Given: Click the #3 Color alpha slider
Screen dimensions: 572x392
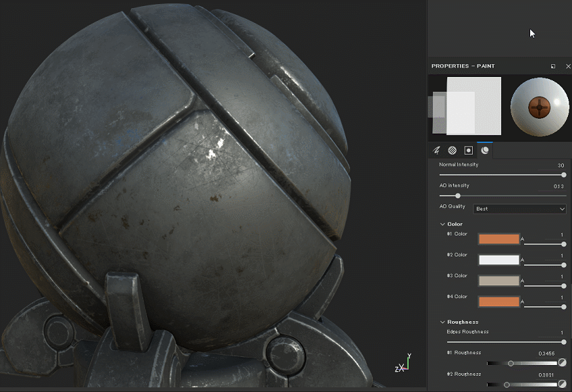Looking at the screenshot, I should click(545, 285).
